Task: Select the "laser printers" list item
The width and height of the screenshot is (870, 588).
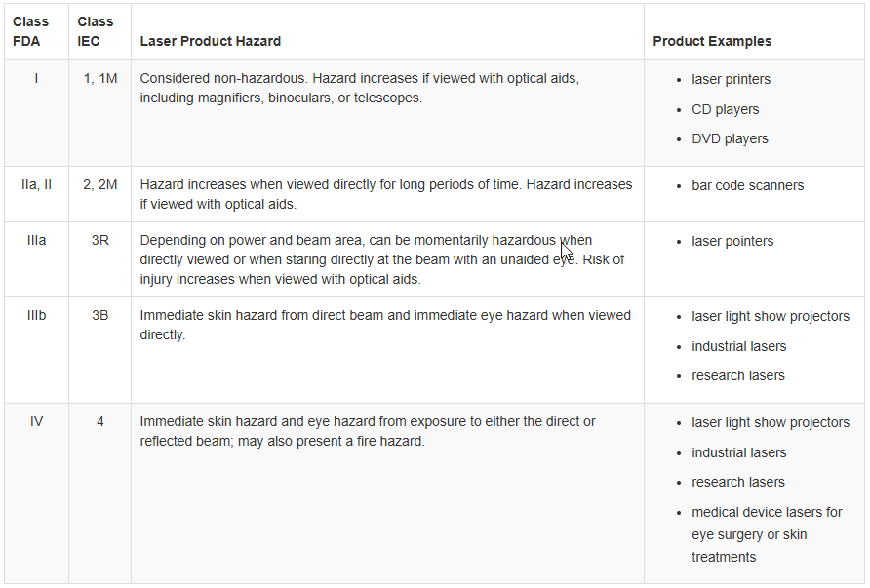Action: tap(731, 79)
